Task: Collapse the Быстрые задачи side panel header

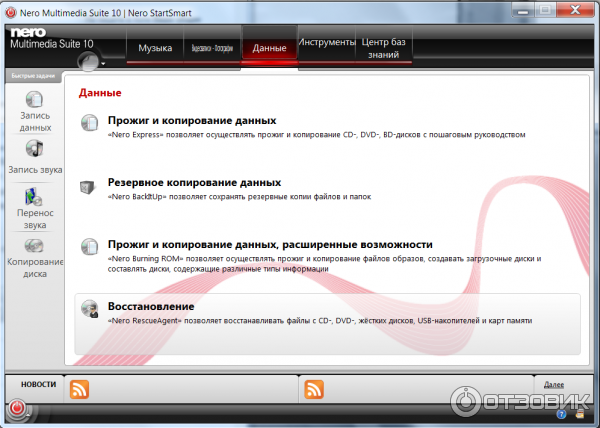Action: (32, 76)
